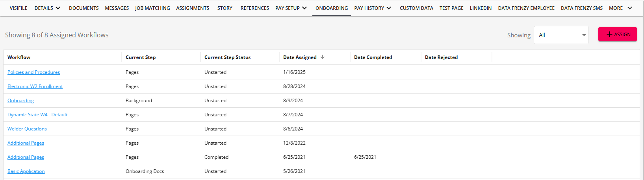Image resolution: width=644 pixels, height=180 pixels.
Task: Open the Welder Questions workflow
Action: (x=27, y=129)
